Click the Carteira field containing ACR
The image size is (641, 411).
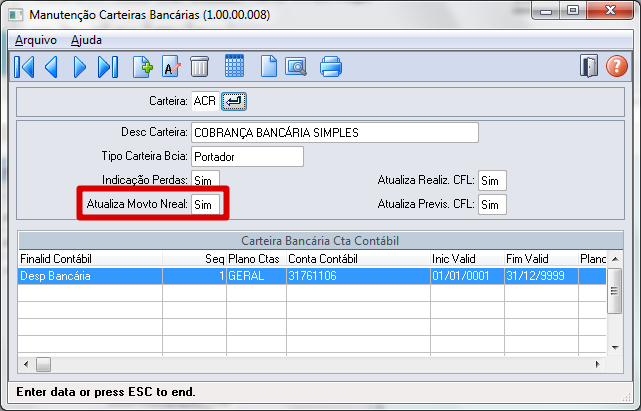coord(205,101)
